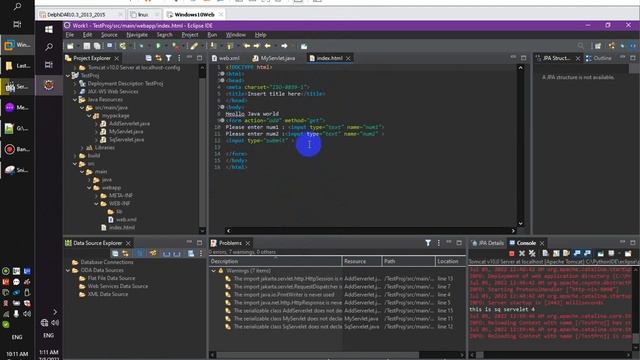Select the PrintWriter never used warning

pos(284,295)
